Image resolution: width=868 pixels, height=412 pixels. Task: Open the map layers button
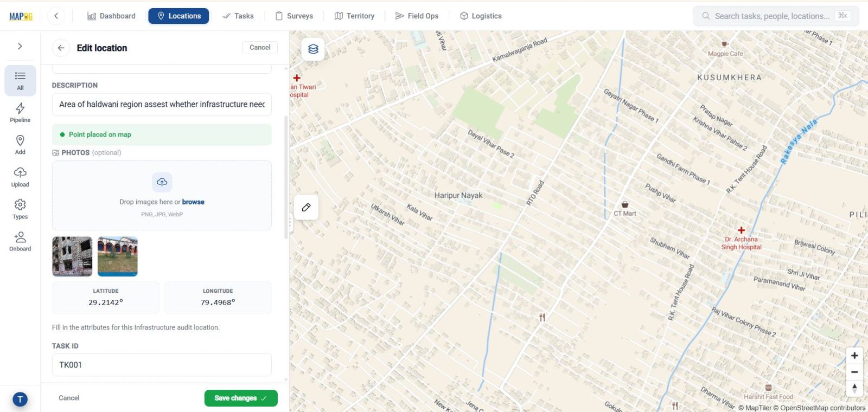pos(313,49)
